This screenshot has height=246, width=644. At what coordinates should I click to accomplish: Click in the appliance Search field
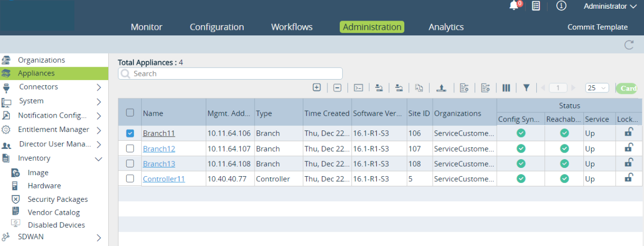pos(231,73)
